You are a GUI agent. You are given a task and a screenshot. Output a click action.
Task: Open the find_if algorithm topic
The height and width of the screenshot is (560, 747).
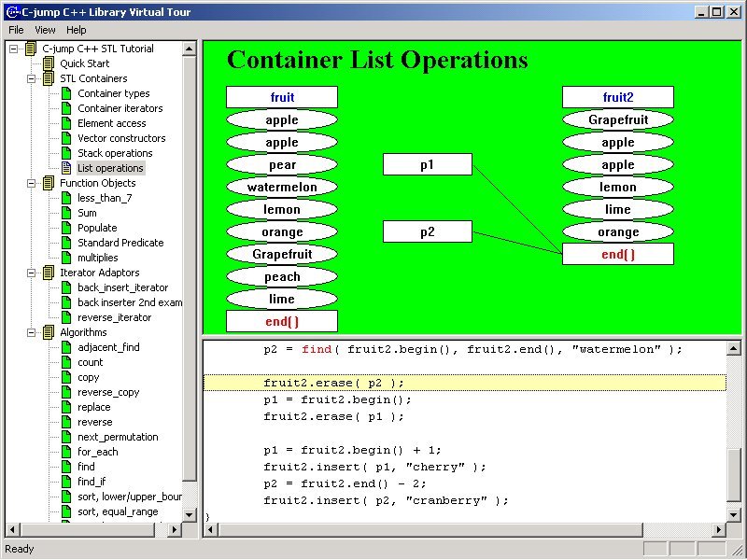click(92, 482)
